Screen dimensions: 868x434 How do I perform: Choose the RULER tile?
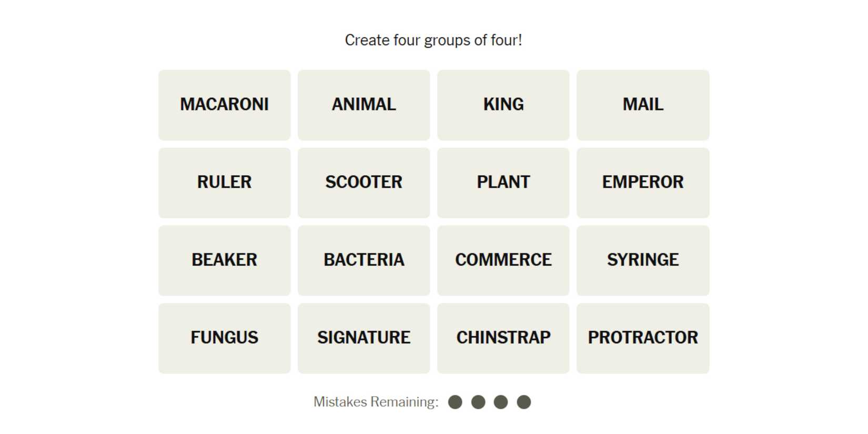(x=224, y=183)
